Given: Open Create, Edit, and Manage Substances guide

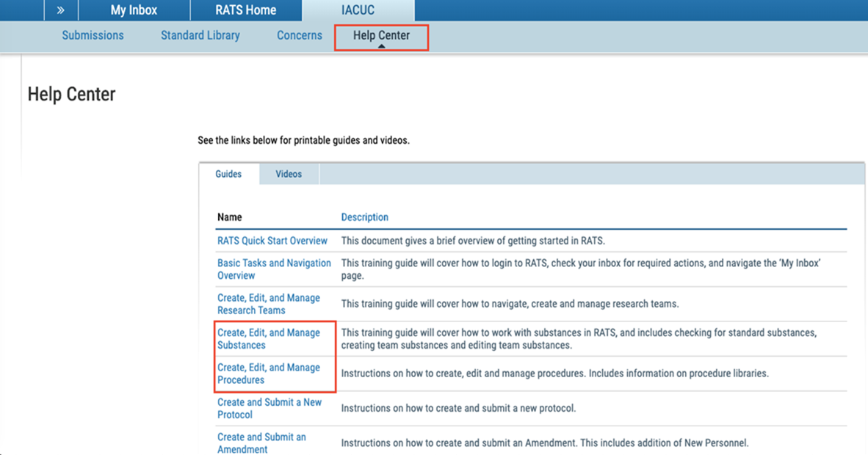Looking at the screenshot, I should point(269,339).
